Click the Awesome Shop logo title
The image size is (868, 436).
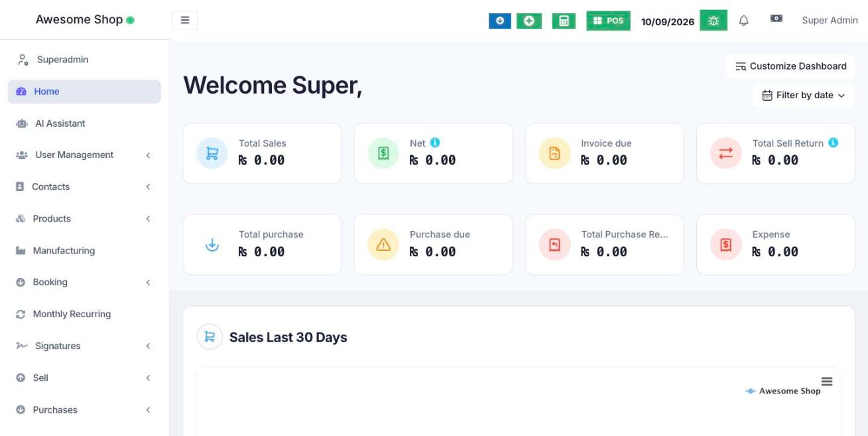79,20
